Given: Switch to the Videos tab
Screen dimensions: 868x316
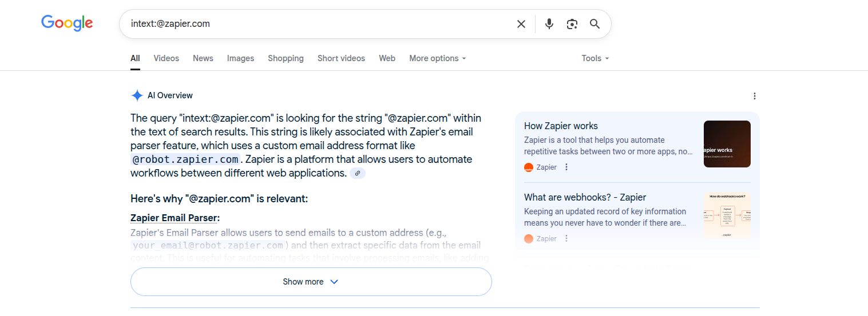Looking at the screenshot, I should [x=167, y=58].
